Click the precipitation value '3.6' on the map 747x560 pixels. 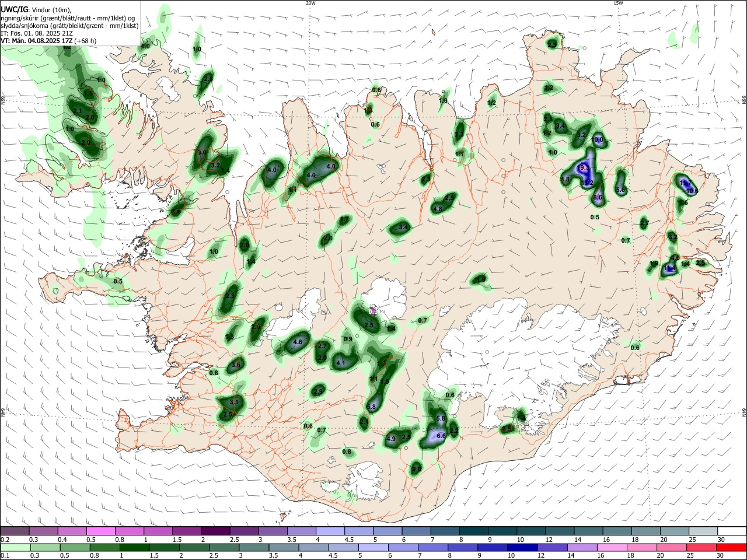(236, 365)
